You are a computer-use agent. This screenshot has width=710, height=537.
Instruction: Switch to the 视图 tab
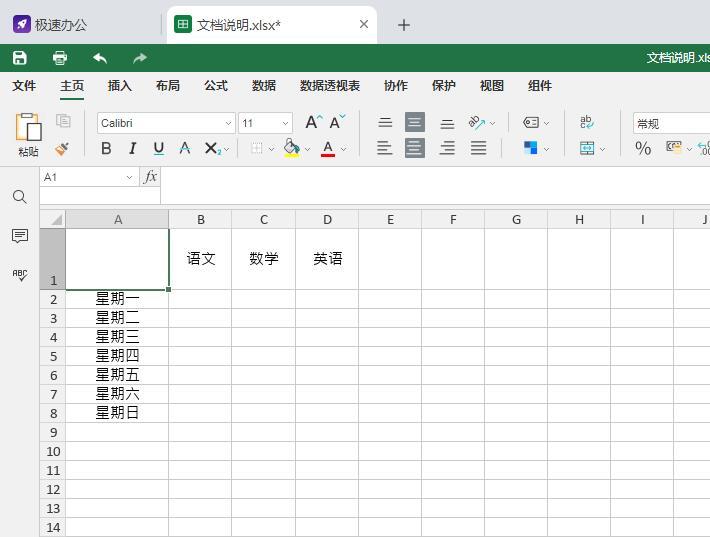492,86
